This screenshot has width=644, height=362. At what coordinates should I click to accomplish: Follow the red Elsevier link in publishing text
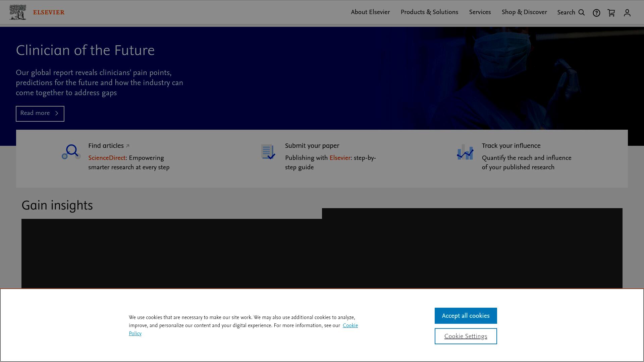point(340,158)
